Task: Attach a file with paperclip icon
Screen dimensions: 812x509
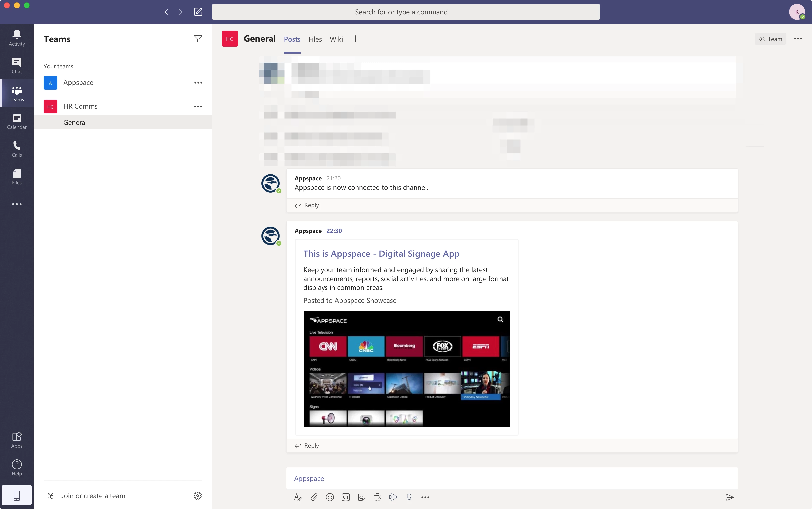Action: 314,497
